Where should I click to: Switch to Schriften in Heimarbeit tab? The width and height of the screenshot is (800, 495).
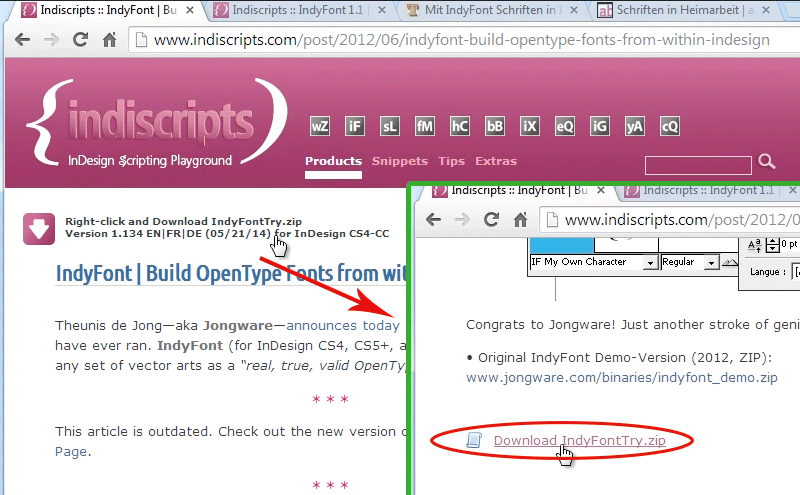click(x=684, y=10)
